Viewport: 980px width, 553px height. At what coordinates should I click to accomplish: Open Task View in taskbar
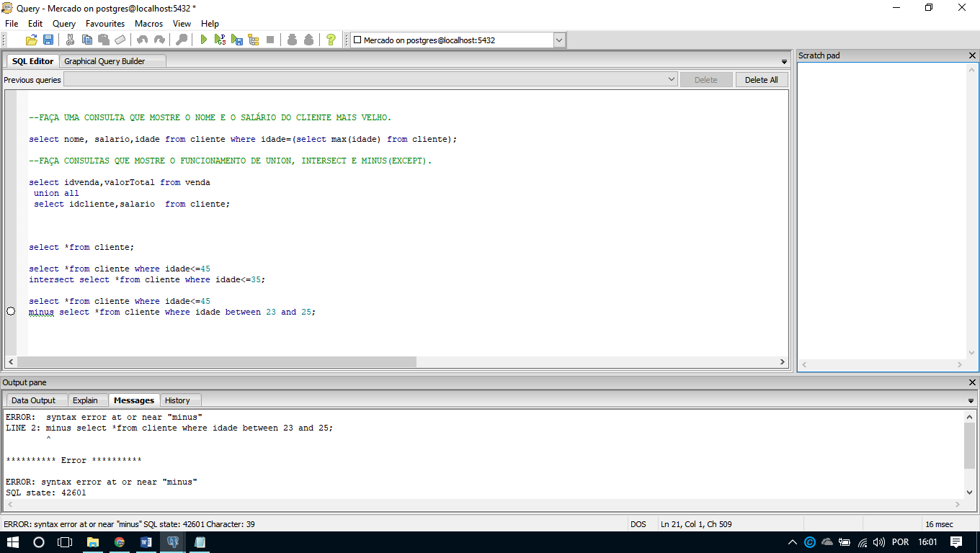pos(65,542)
